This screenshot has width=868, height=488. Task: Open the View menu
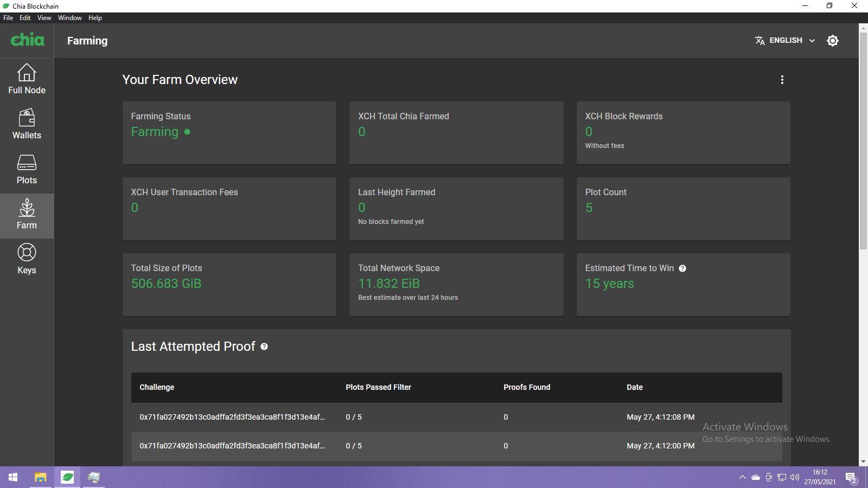click(44, 18)
